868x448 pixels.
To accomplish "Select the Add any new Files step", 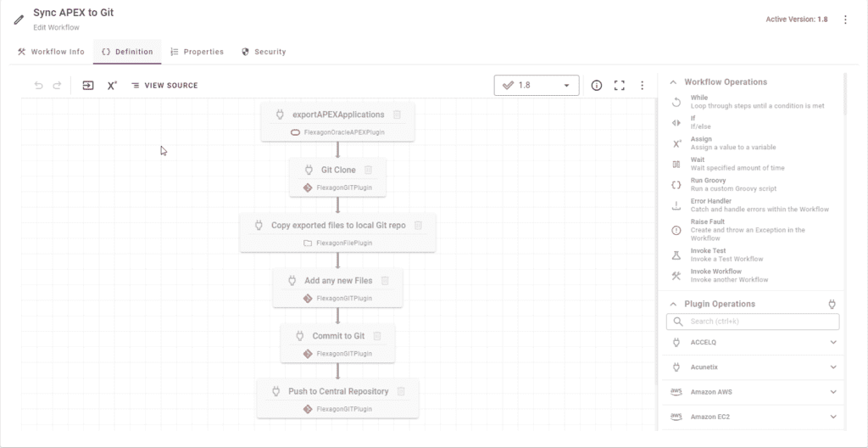I will (x=337, y=288).
